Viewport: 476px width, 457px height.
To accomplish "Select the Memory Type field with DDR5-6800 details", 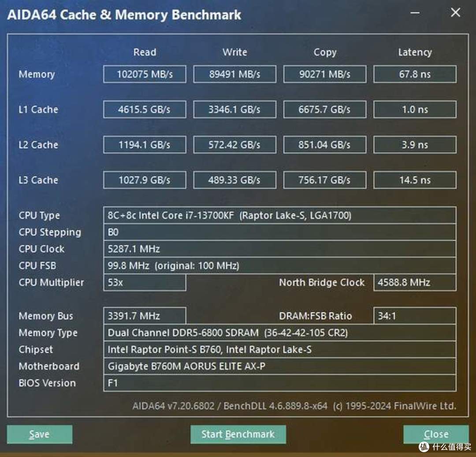I will [281, 333].
